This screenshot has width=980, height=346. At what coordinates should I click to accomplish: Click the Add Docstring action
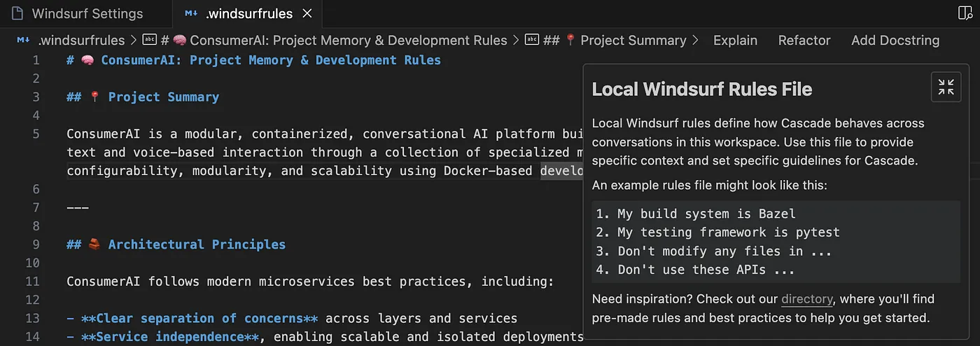click(895, 41)
